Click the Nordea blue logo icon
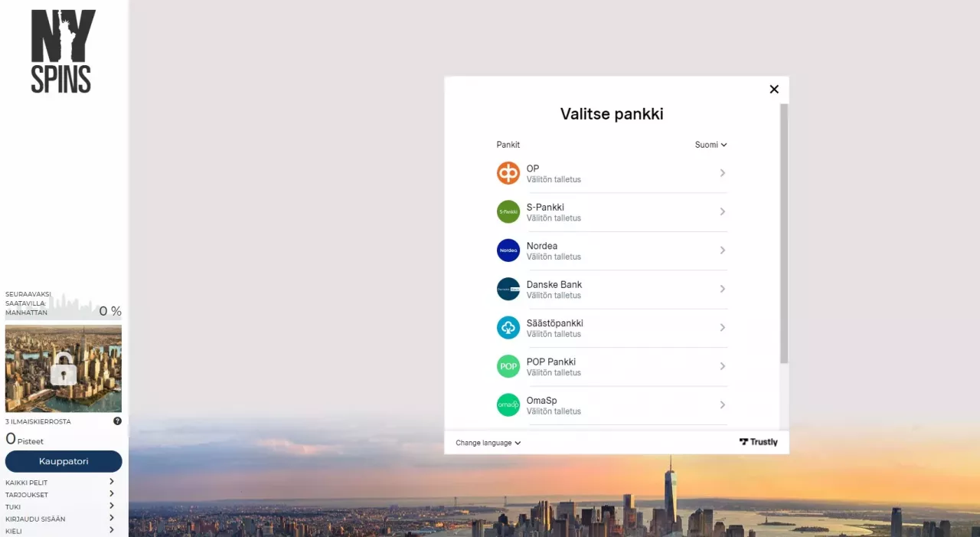 (508, 250)
